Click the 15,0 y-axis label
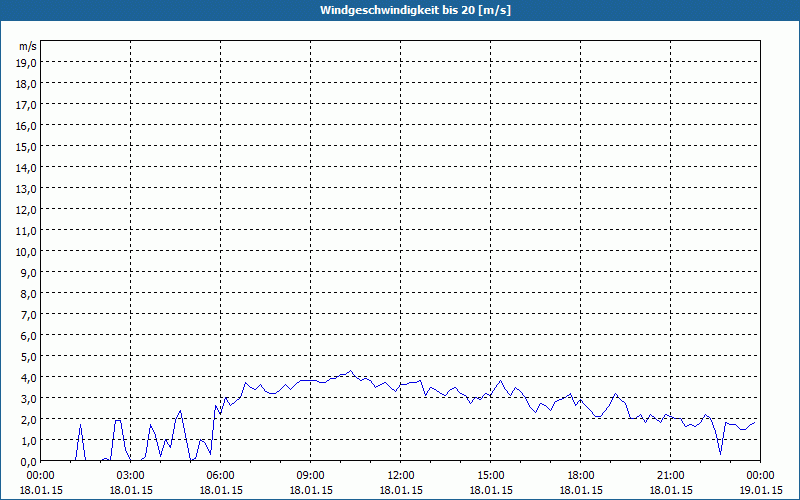Viewport: 800px width, 500px height. point(26,146)
